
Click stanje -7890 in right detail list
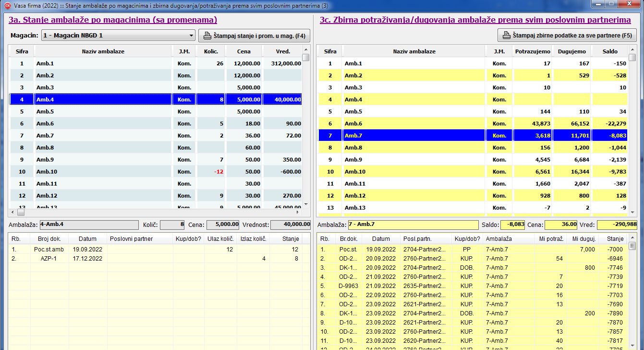point(614,313)
